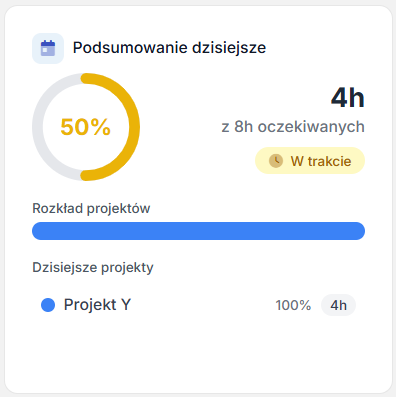Click the calendar icon beside the title
This screenshot has height=397, width=396.
coord(48,48)
